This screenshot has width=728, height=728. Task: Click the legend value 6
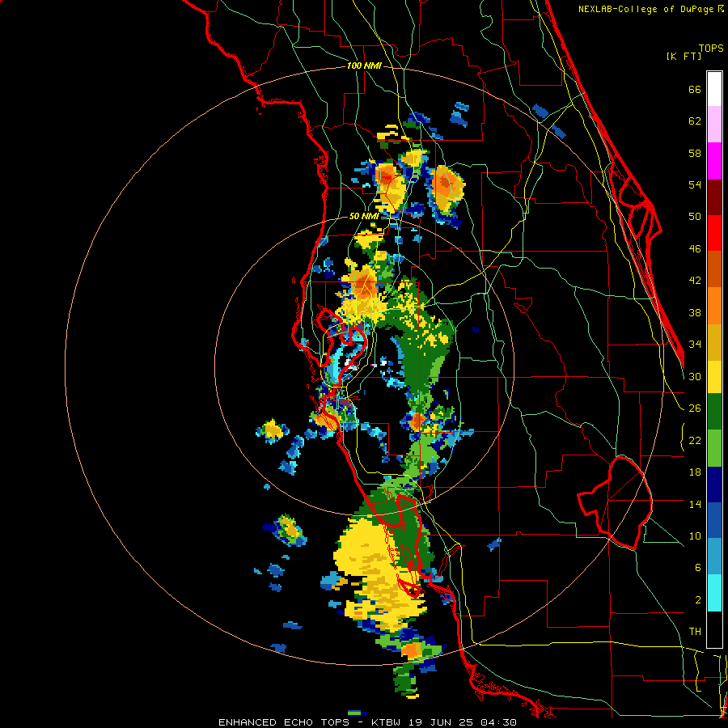tap(697, 568)
